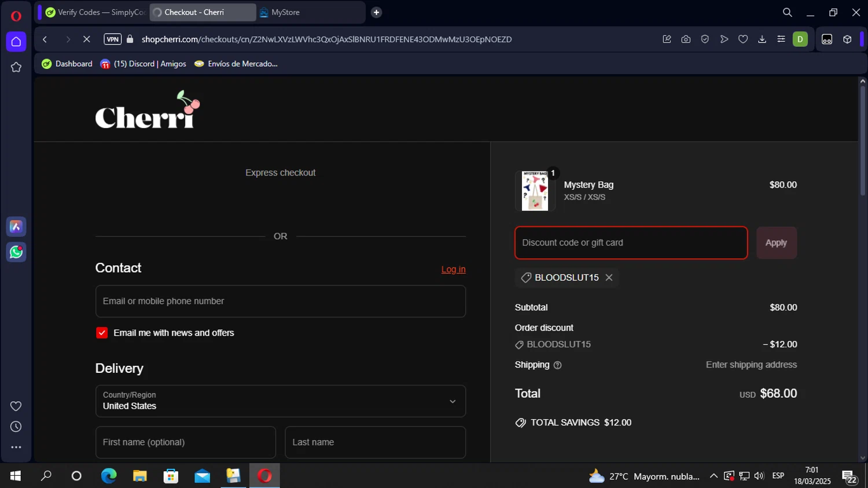Open Microsoft Store from taskbar
The width and height of the screenshot is (868, 488).
point(171,476)
